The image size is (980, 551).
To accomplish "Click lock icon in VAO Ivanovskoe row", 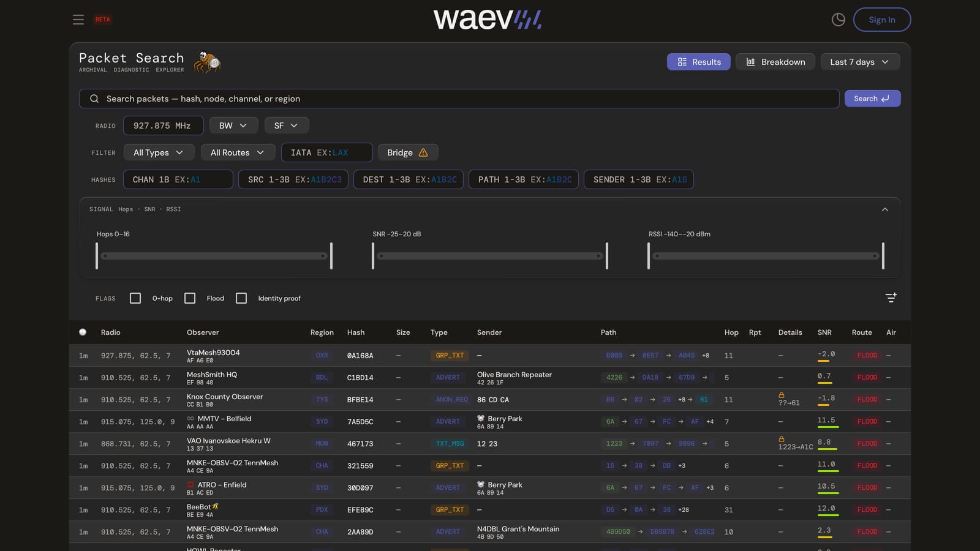I will point(782,439).
